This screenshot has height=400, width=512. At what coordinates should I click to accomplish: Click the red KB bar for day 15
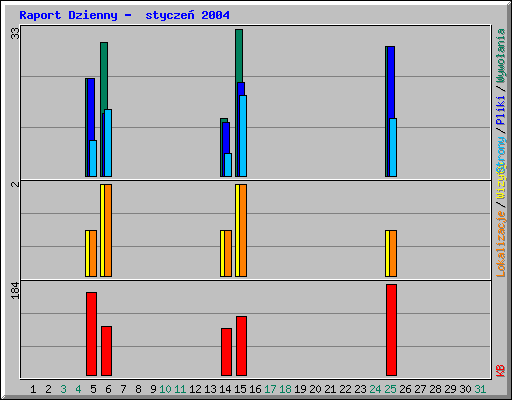(241, 346)
